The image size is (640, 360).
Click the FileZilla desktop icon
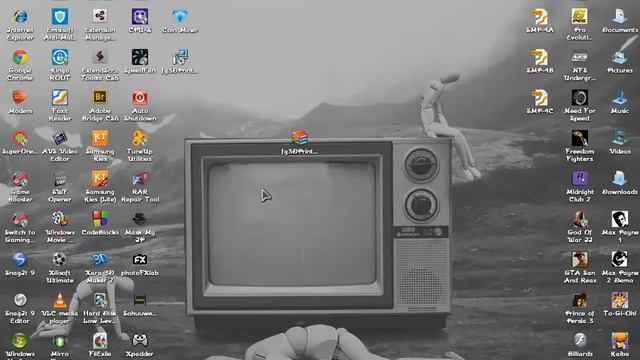click(x=100, y=340)
